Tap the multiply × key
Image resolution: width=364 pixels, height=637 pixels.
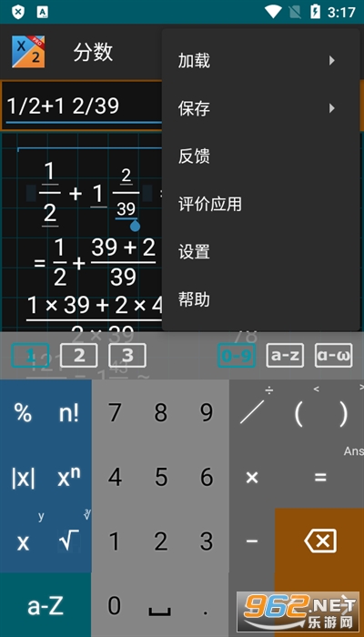coord(252,478)
